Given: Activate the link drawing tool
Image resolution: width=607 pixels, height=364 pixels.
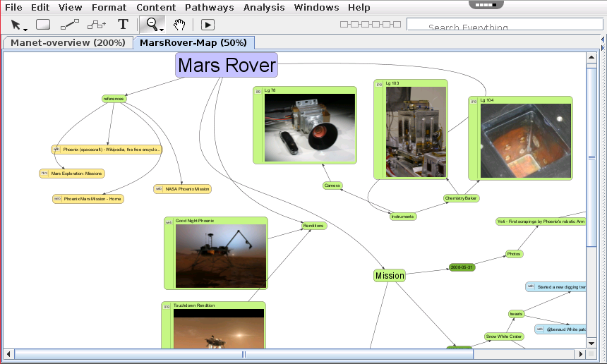Looking at the screenshot, I should pos(70,25).
